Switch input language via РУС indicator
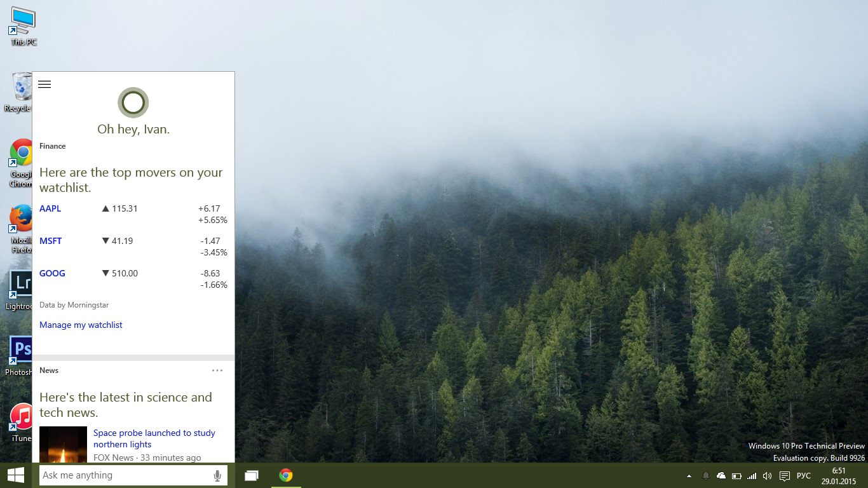 click(804, 476)
